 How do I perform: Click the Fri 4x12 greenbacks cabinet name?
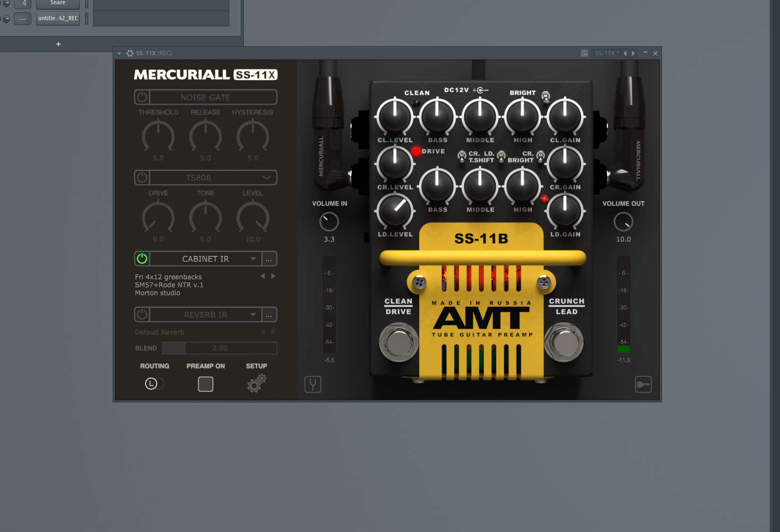(x=168, y=277)
